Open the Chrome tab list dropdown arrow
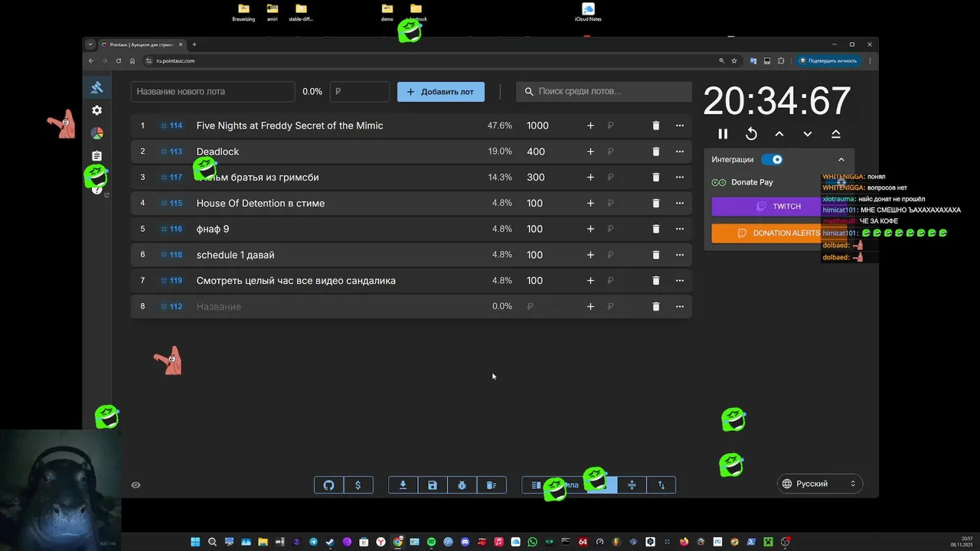 [90, 44]
